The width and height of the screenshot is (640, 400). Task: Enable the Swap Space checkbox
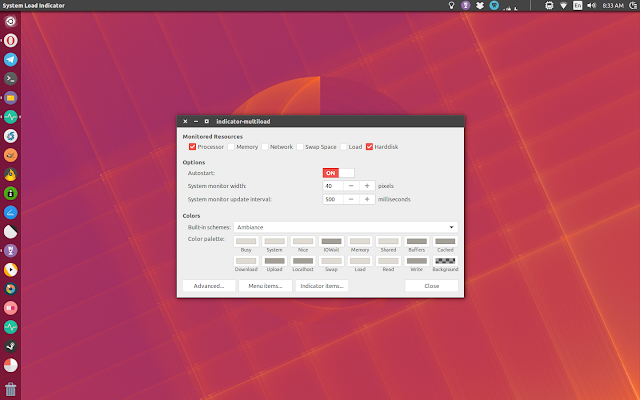pos(300,147)
